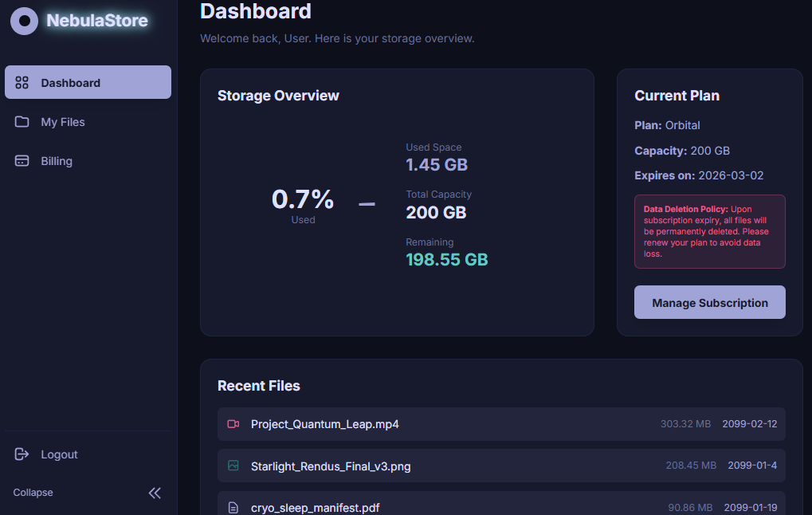Click the Data Deletion Policy warning box

point(709,231)
